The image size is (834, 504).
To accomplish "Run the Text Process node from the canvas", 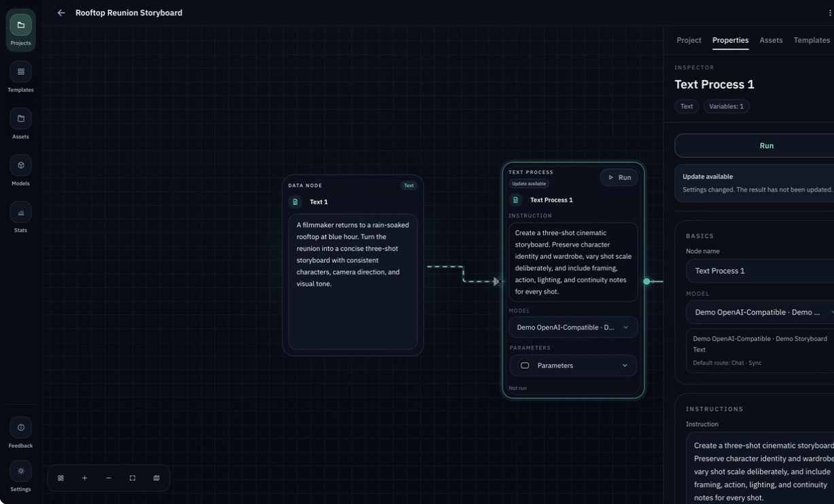I will 619,177.
